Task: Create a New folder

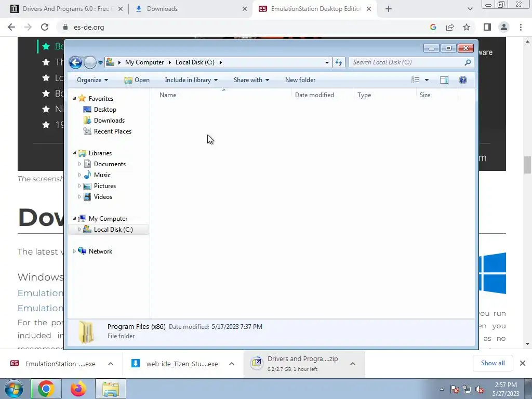Action: click(x=300, y=80)
